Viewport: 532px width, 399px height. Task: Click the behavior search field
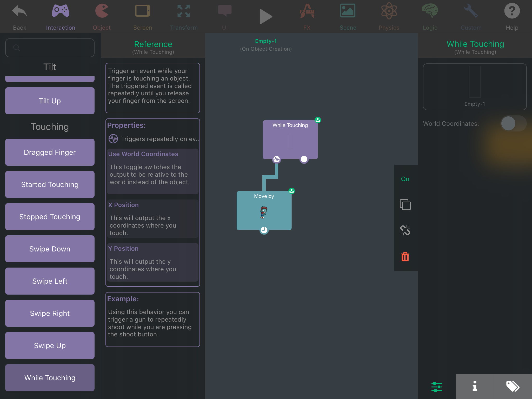(50, 48)
